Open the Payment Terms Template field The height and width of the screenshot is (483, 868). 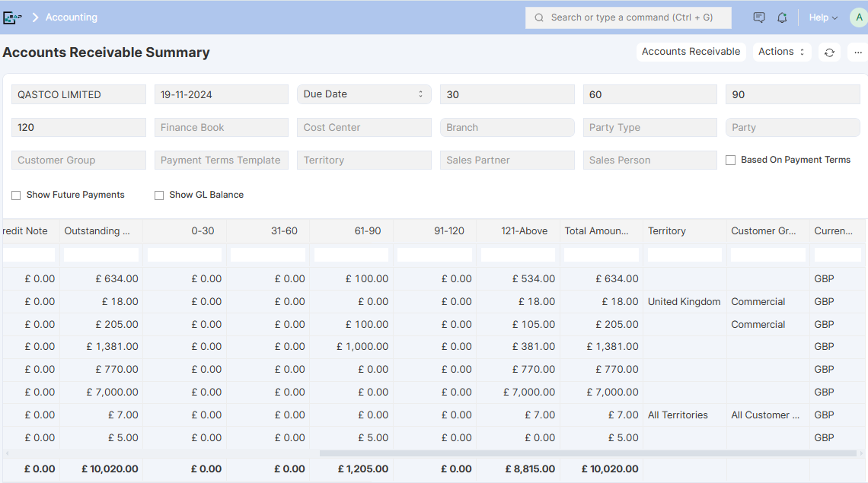tap(222, 160)
